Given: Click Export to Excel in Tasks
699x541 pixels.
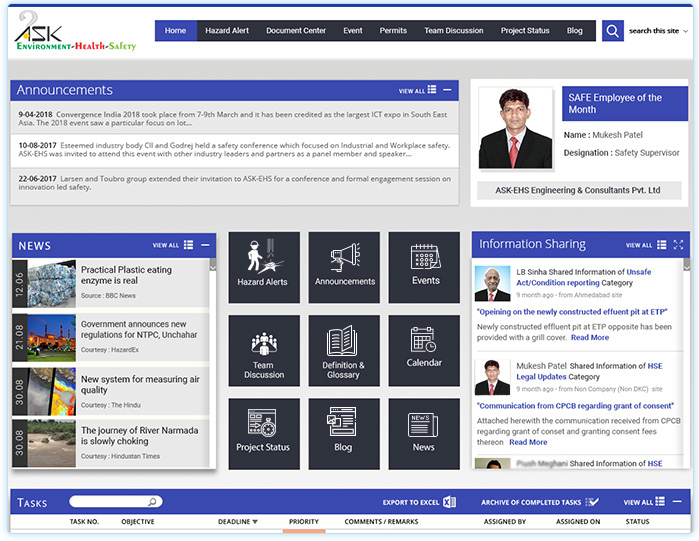Looking at the screenshot, I should click(x=419, y=502).
